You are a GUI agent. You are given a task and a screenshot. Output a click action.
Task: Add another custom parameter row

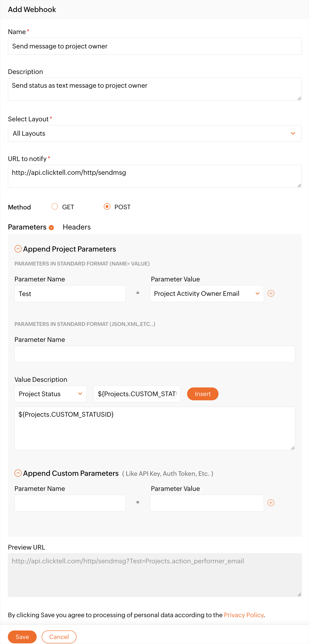(271, 502)
